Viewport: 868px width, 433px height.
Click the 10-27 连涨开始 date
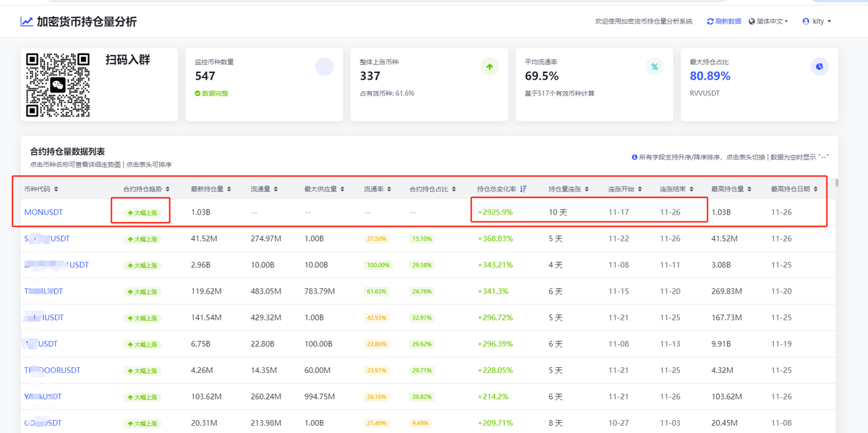tap(618, 423)
